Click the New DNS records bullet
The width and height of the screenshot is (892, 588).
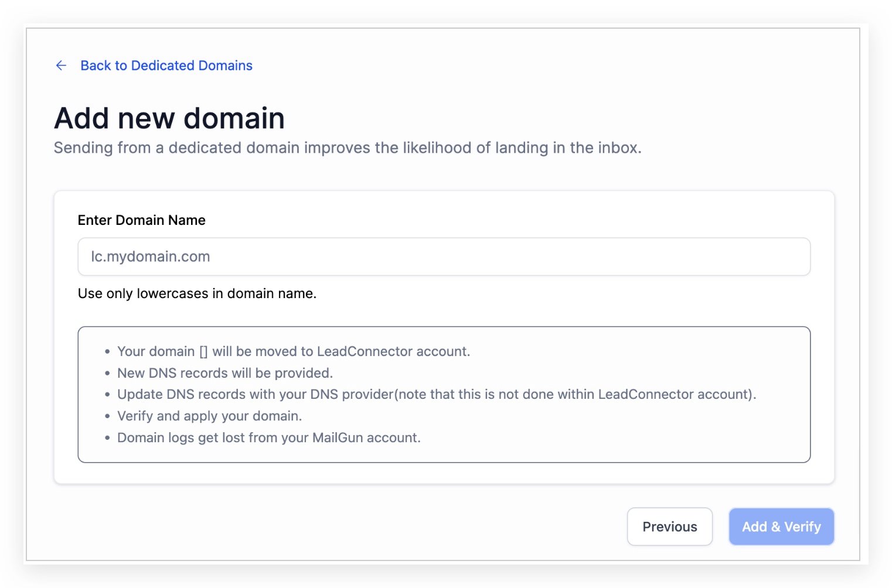(225, 373)
